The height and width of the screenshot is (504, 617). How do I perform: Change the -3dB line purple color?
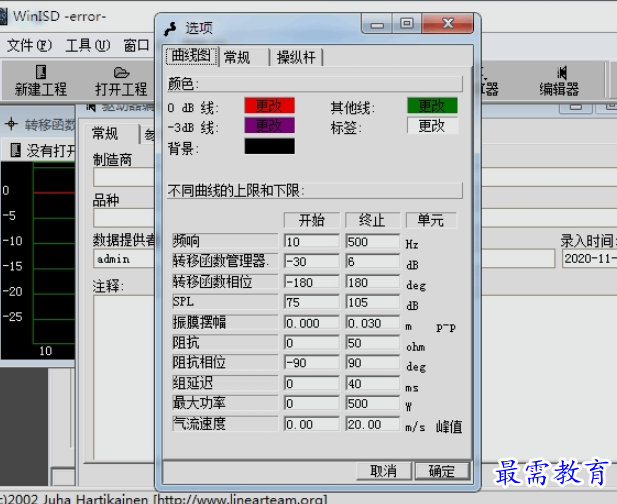tap(269, 126)
